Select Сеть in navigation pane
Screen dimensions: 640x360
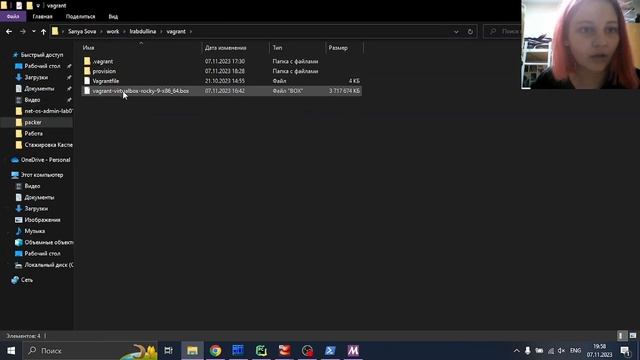click(x=27, y=280)
